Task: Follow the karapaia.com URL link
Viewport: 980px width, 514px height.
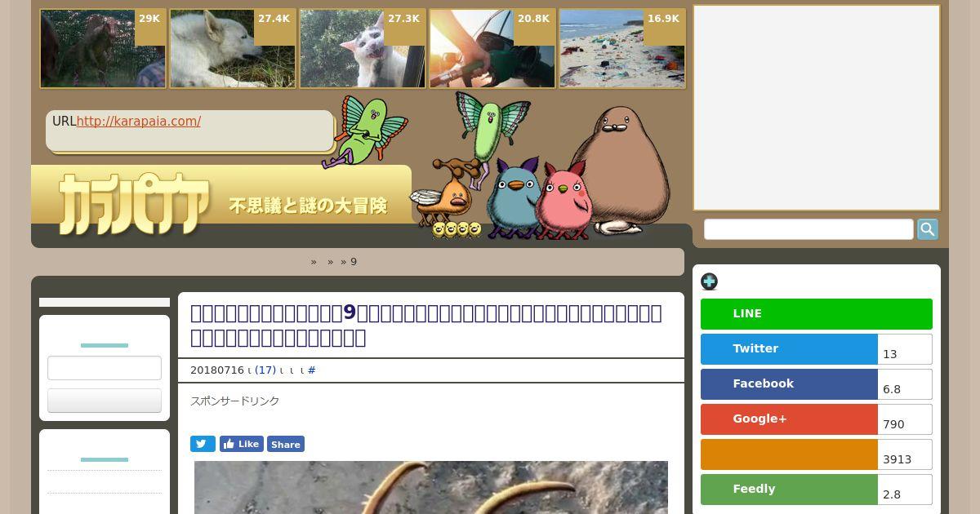Action: point(139,122)
